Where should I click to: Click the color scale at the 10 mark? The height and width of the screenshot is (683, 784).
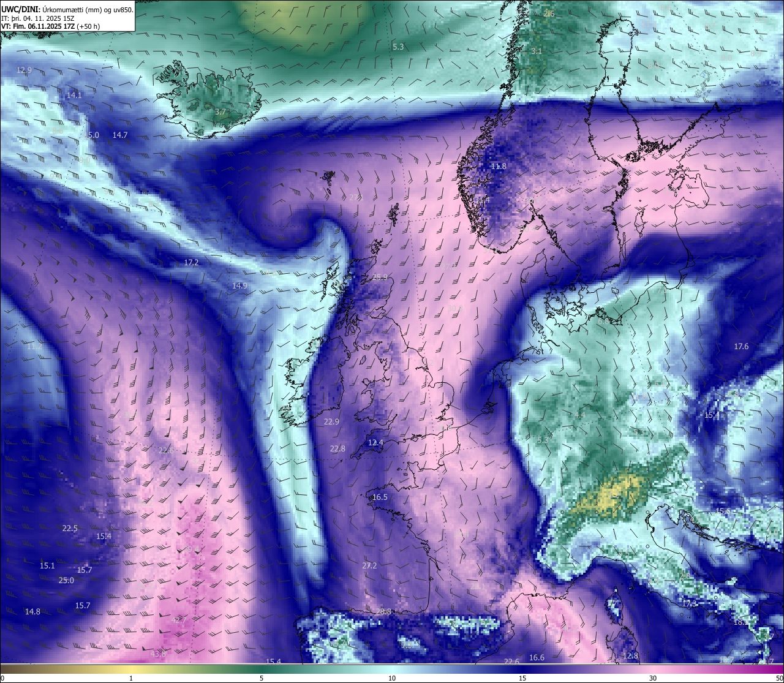(x=392, y=678)
